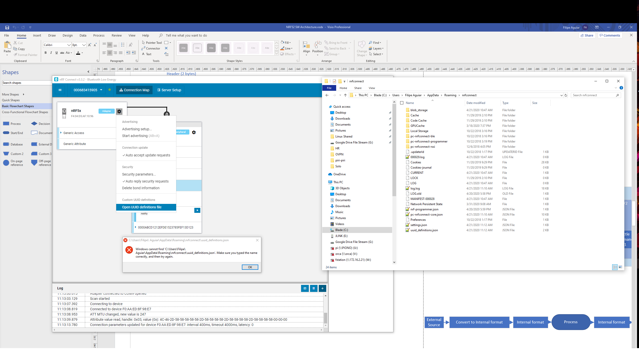The width and height of the screenshot is (639, 364).
Task: Toggle Underline formatting in Font group
Action: (56, 53)
